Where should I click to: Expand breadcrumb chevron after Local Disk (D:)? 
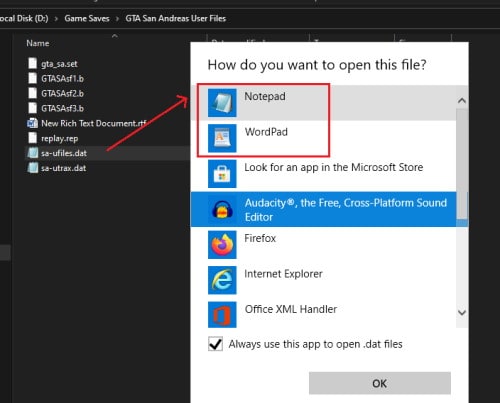click(56, 19)
